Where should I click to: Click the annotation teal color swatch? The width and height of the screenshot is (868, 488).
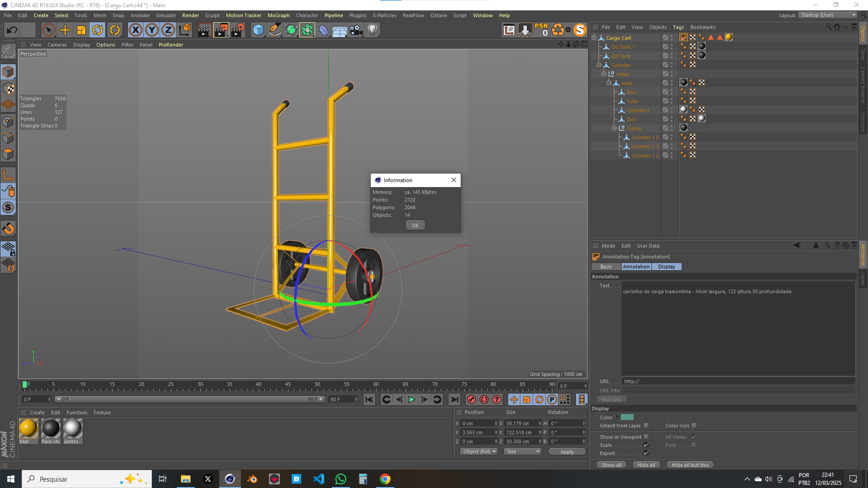click(627, 417)
